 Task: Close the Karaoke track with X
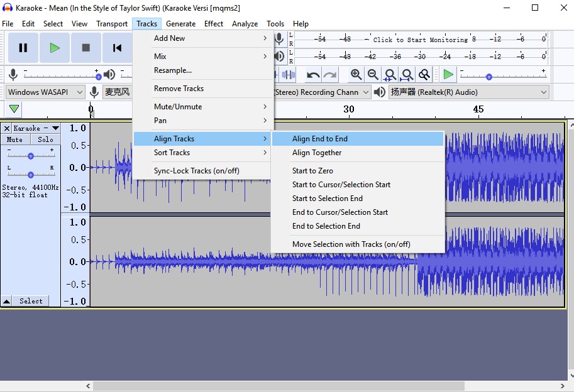pos(6,128)
